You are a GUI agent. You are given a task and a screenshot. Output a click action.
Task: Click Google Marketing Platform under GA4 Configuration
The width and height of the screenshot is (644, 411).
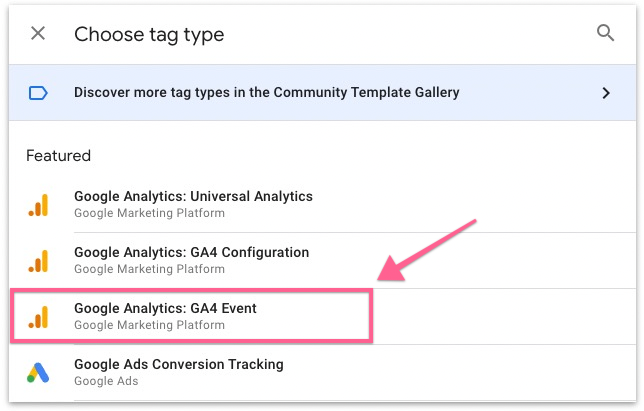[x=149, y=269]
